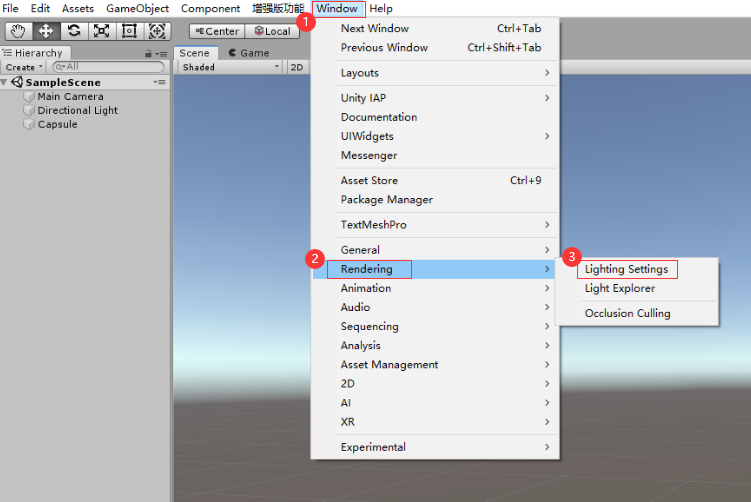Screen dimensions: 751x502
Task: Toggle pivot Center mode button
Action: pos(217,31)
